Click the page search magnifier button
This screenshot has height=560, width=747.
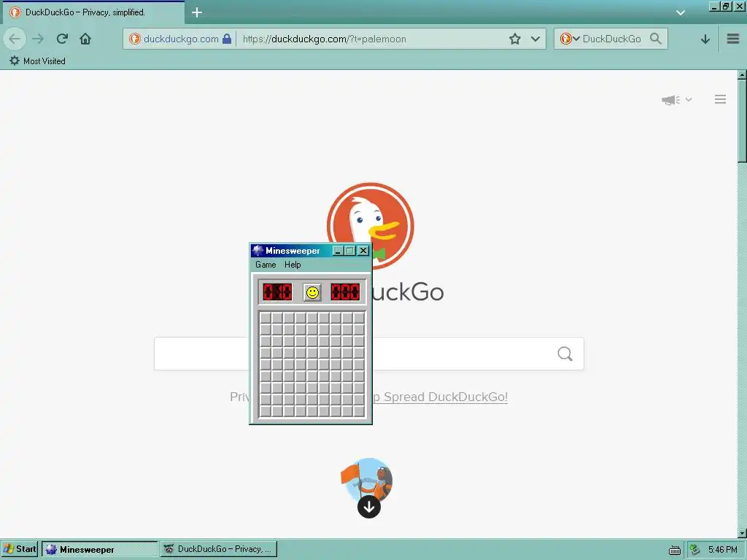[x=565, y=354]
